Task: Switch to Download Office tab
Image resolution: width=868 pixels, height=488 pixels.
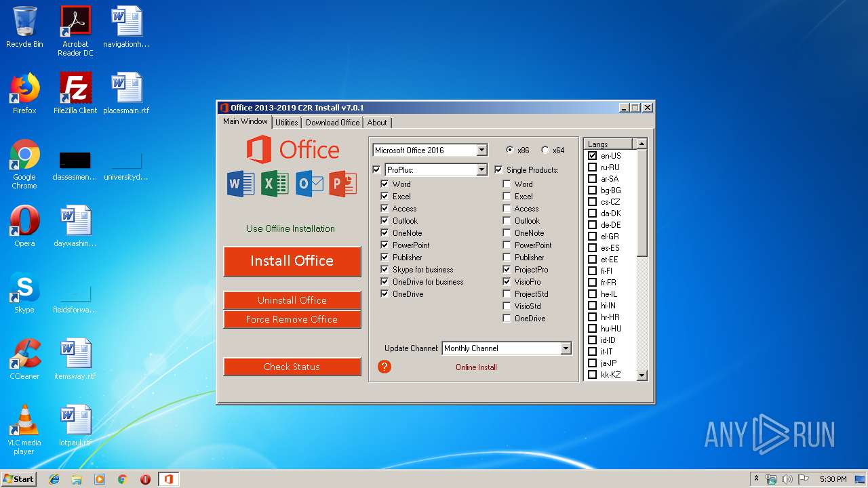Action: coord(332,123)
